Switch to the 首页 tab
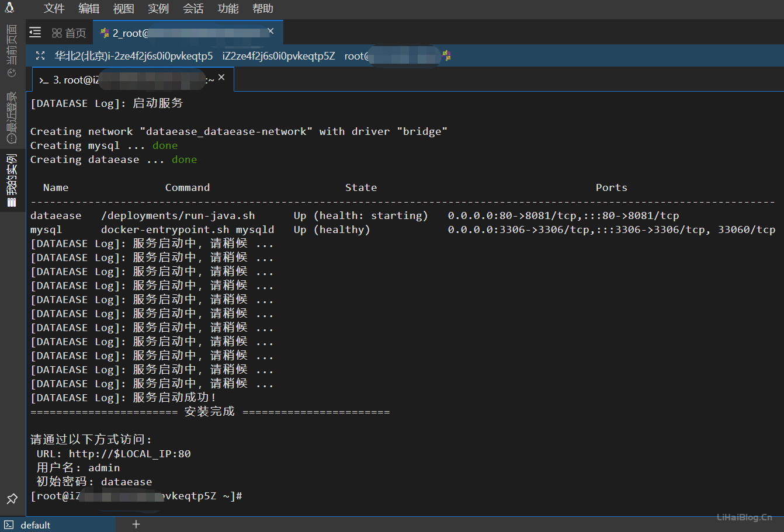 (69, 33)
